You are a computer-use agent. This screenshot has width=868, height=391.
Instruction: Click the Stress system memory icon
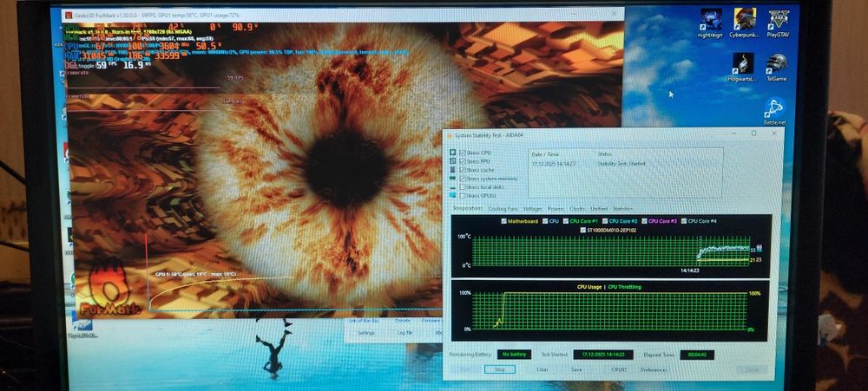point(453,179)
